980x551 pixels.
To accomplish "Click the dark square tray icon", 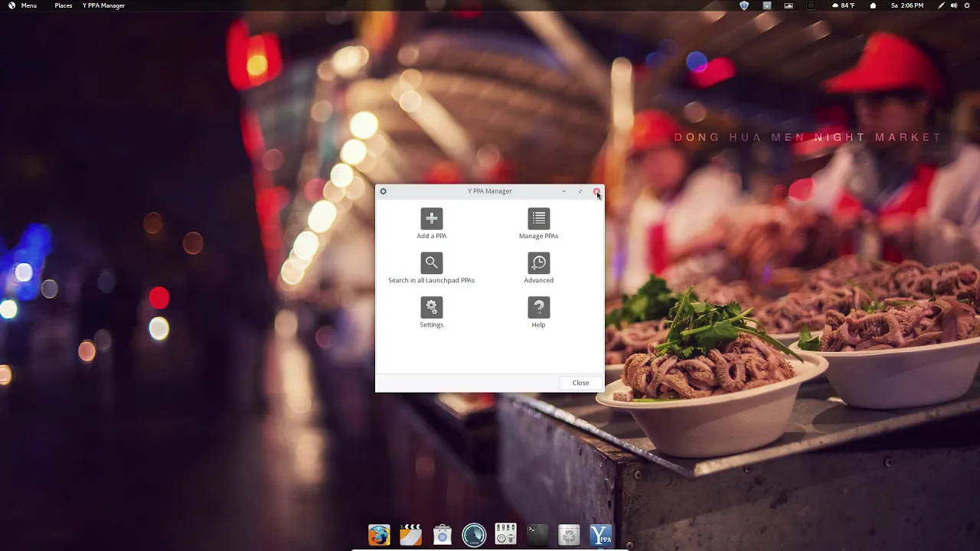I will pyautogui.click(x=811, y=5).
